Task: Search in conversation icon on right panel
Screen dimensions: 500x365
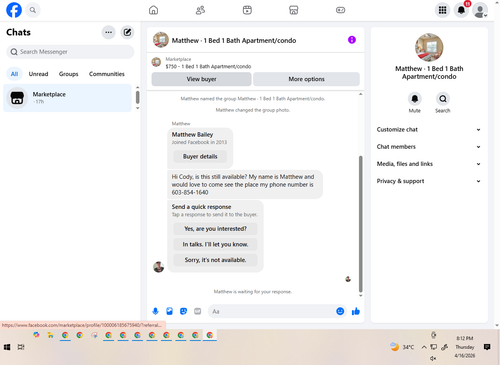Action: (x=443, y=99)
